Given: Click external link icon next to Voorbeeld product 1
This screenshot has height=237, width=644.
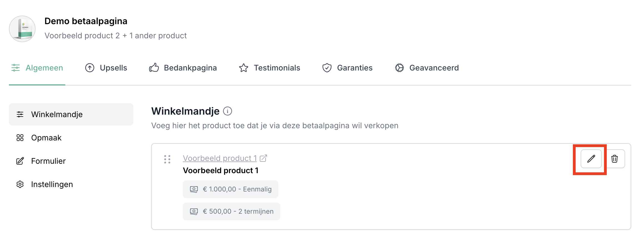Looking at the screenshot, I should pyautogui.click(x=263, y=158).
